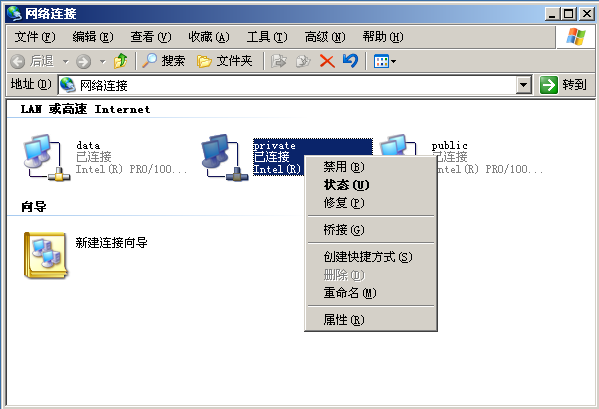The image size is (599, 409).
Task: Open the 查看(V) menu
Action: (151, 37)
